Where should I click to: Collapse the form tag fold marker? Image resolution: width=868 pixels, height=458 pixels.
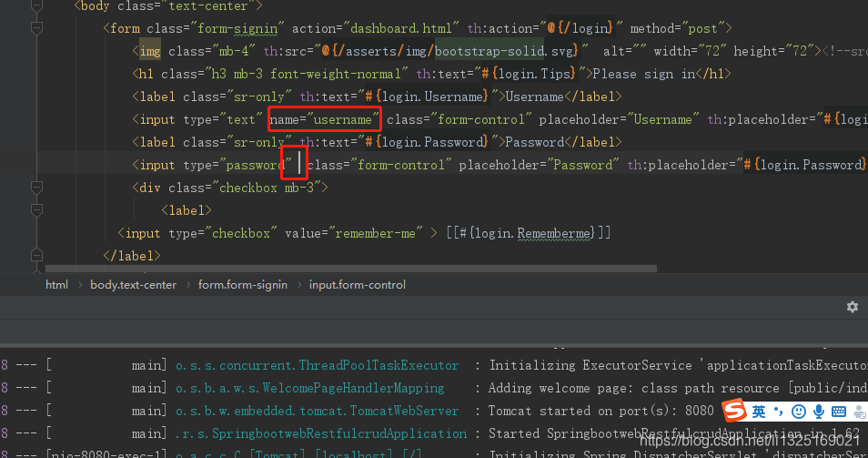(36, 27)
